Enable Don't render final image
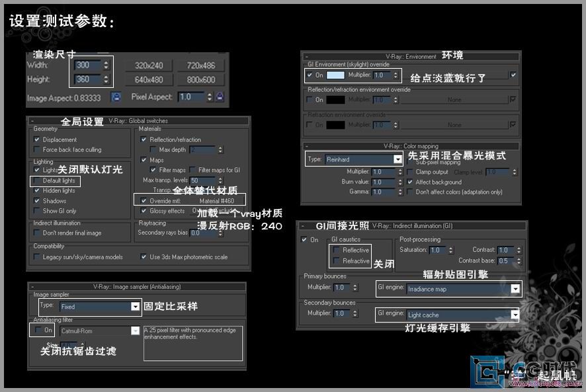 point(36,233)
